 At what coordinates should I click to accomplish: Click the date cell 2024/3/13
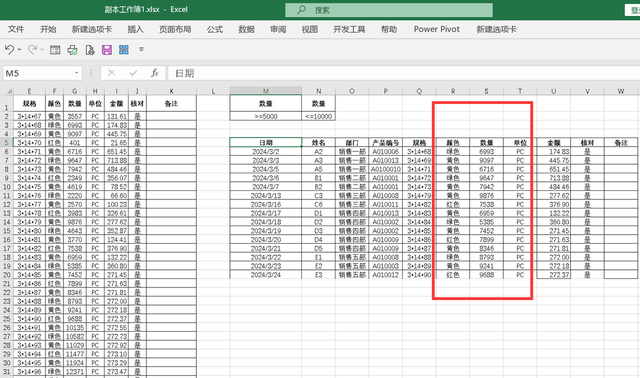[x=266, y=196]
